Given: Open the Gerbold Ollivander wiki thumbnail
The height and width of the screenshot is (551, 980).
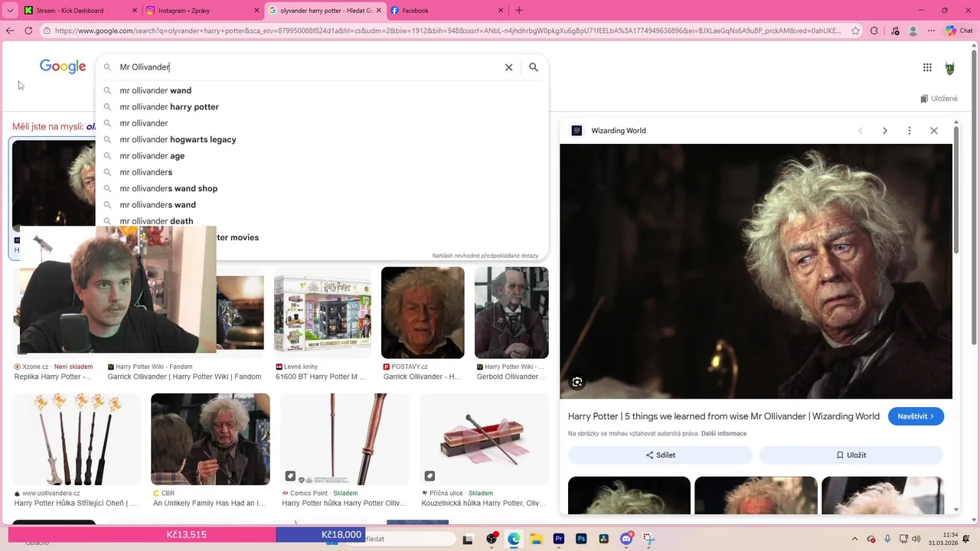Looking at the screenshot, I should [511, 312].
